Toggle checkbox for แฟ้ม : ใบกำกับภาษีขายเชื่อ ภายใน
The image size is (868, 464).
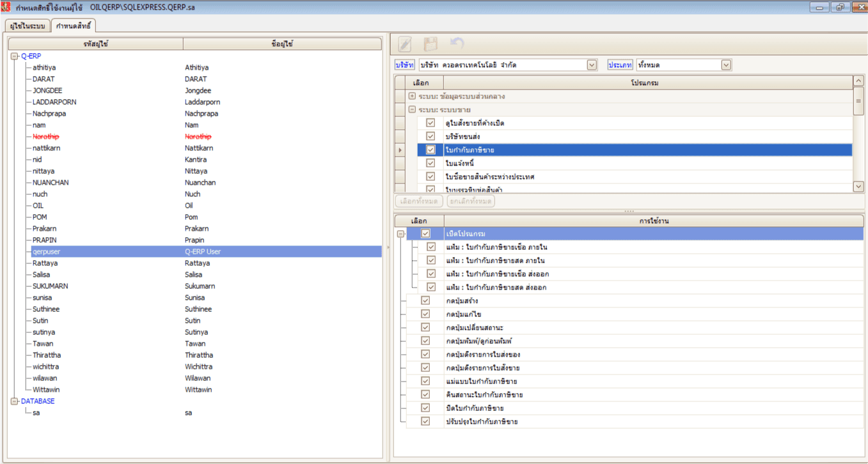click(x=431, y=247)
